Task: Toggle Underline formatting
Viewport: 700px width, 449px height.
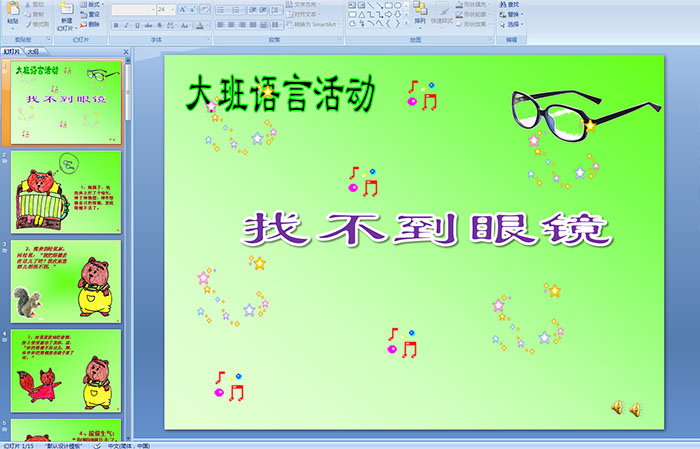Action: tap(137, 25)
